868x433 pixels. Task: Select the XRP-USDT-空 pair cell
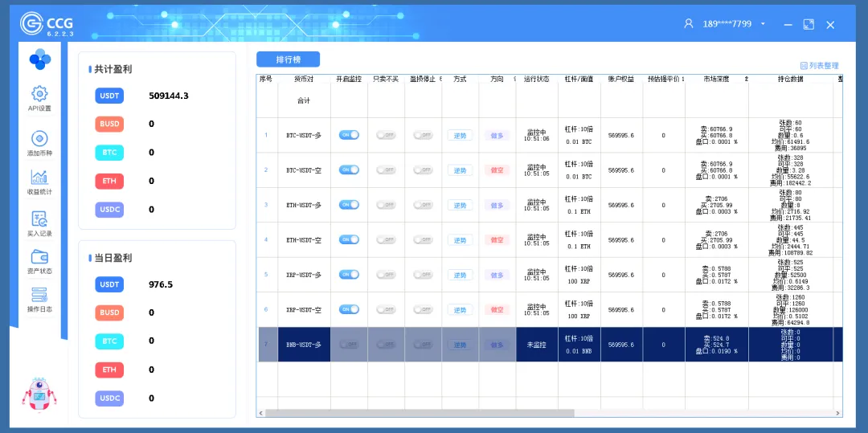304,309
